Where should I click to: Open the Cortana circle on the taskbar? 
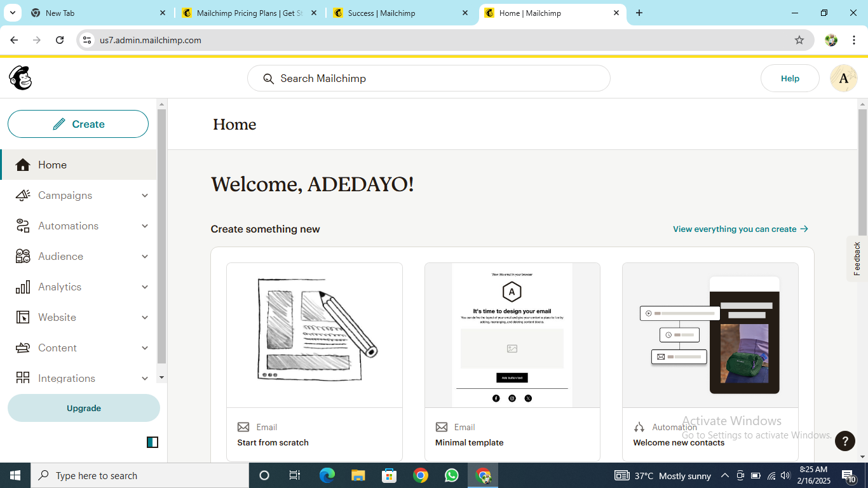point(264,475)
